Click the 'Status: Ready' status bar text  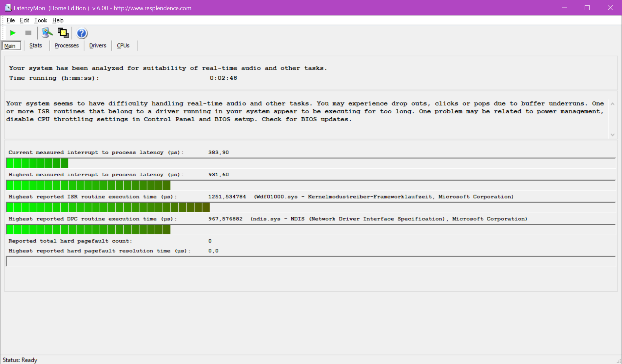[x=20, y=360]
